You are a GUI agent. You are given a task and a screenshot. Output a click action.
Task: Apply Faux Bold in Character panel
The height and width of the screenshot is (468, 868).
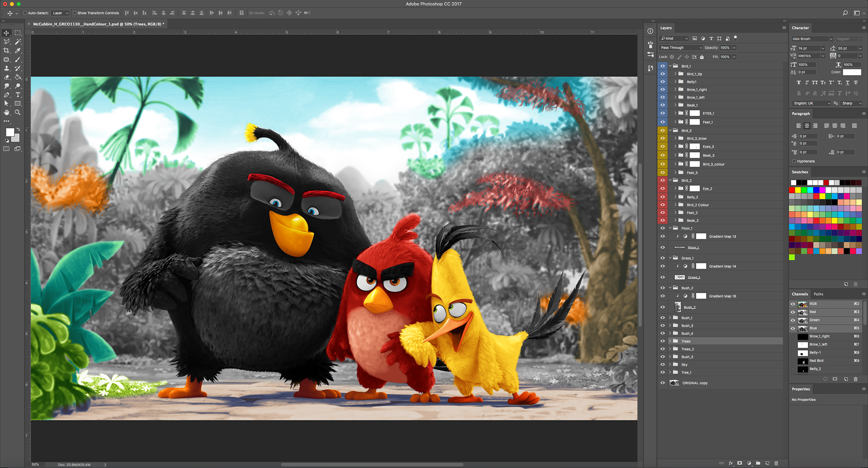(x=799, y=82)
